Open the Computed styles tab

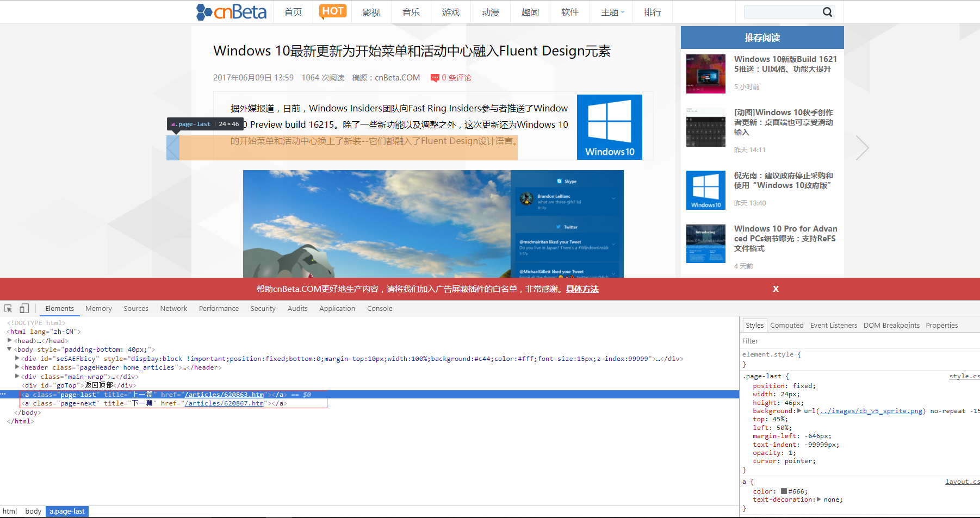click(786, 325)
